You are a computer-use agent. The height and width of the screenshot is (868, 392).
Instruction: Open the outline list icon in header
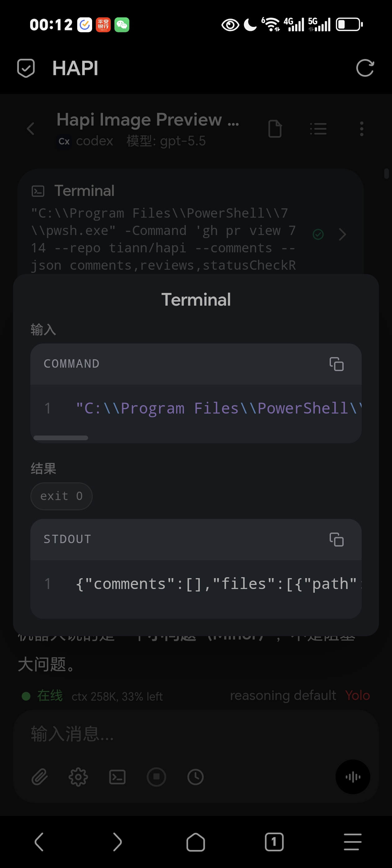click(x=318, y=129)
